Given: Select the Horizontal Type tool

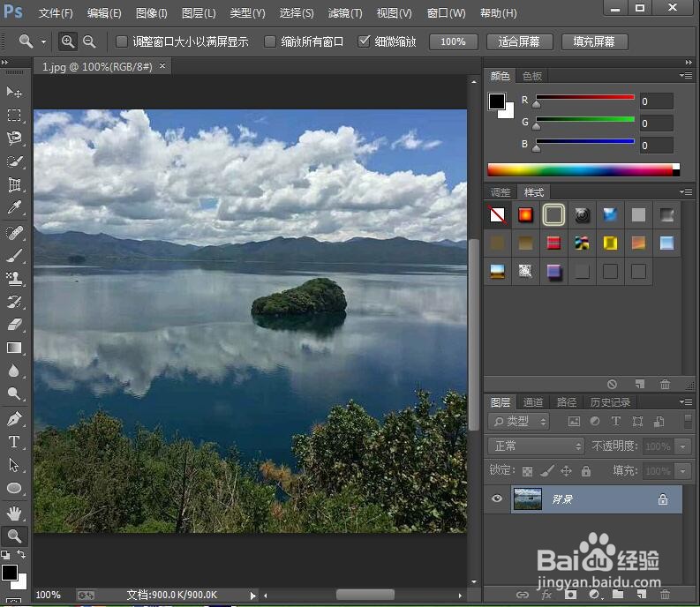Looking at the screenshot, I should 14,442.
